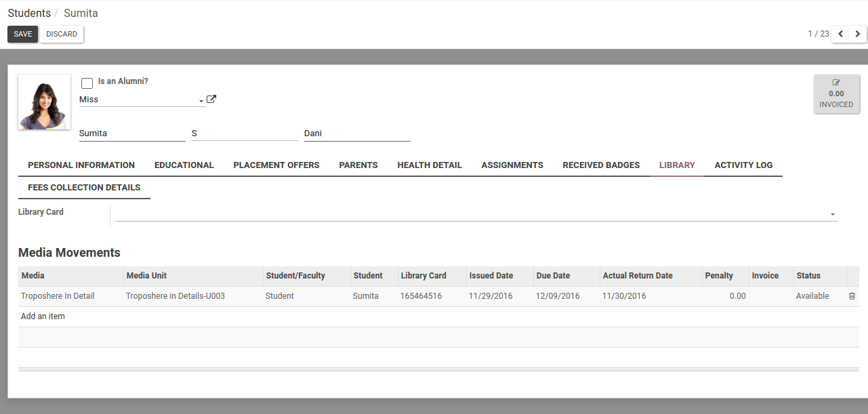Open the Health Detail tab
Screen dimensions: 868x414
click(x=430, y=165)
